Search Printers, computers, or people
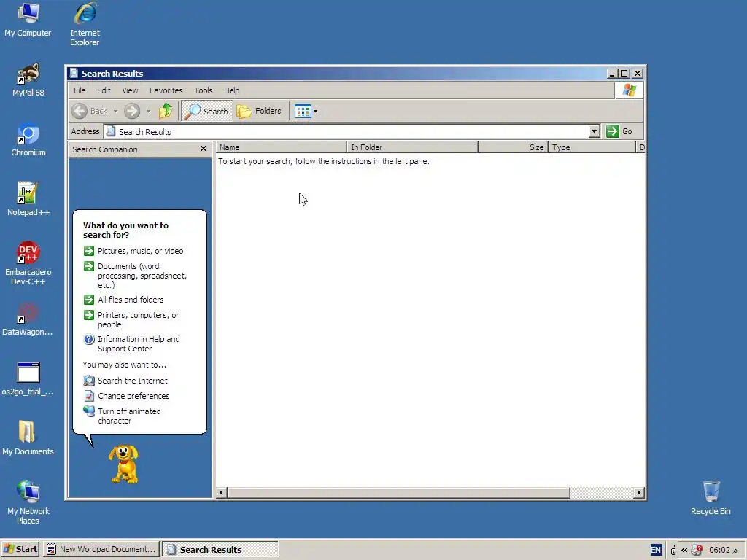This screenshot has height=560, width=747. tap(131, 319)
